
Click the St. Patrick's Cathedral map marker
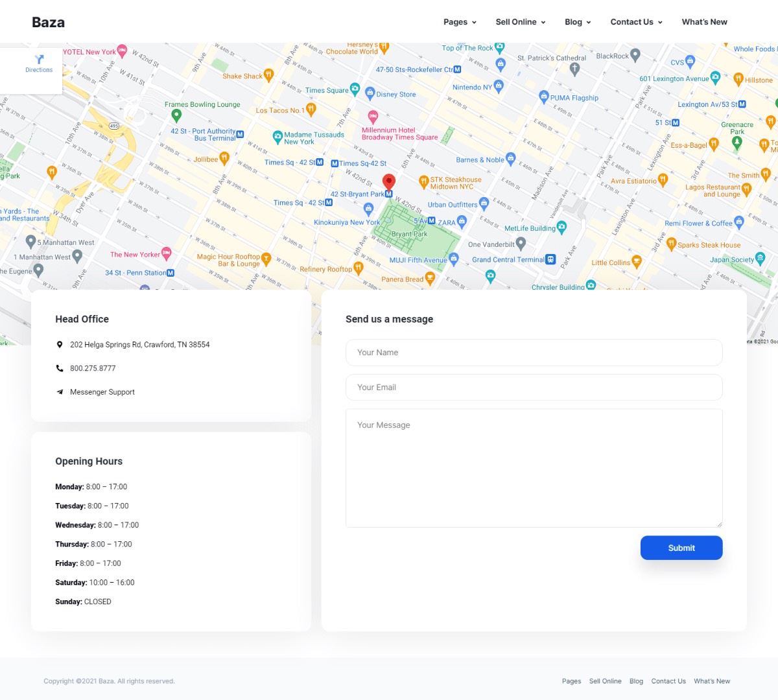[574, 69]
